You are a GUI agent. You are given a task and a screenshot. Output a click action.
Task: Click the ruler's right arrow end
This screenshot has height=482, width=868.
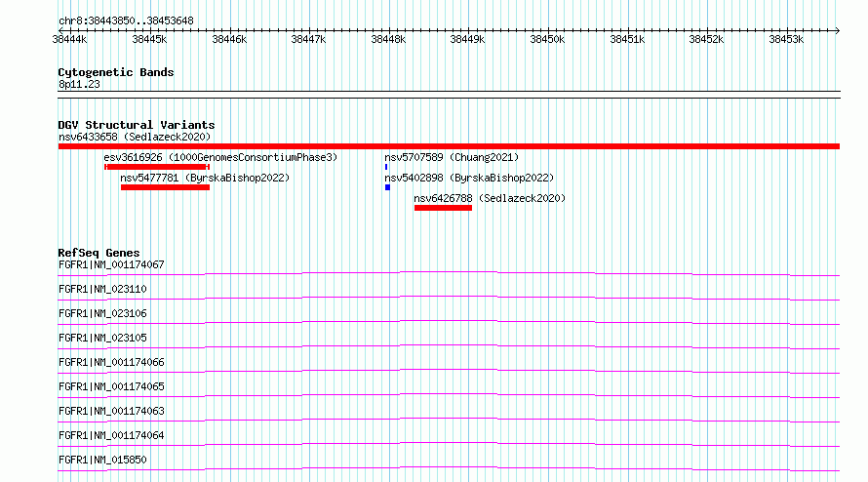837,30
